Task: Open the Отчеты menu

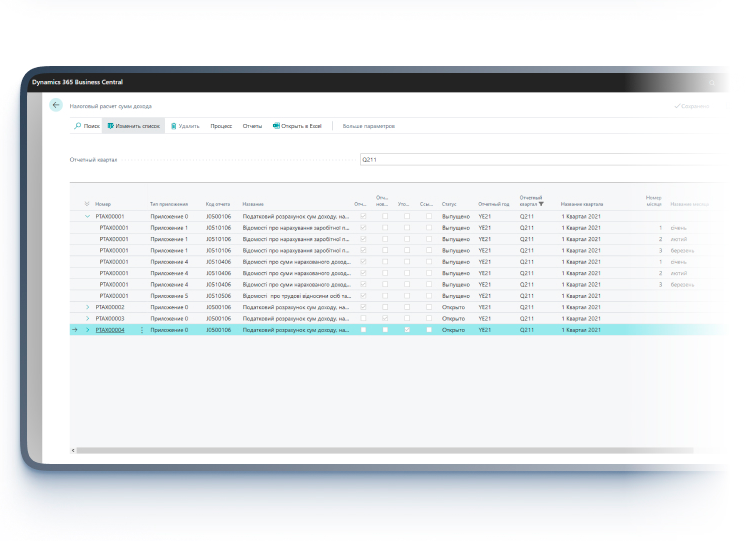Action: click(252, 127)
